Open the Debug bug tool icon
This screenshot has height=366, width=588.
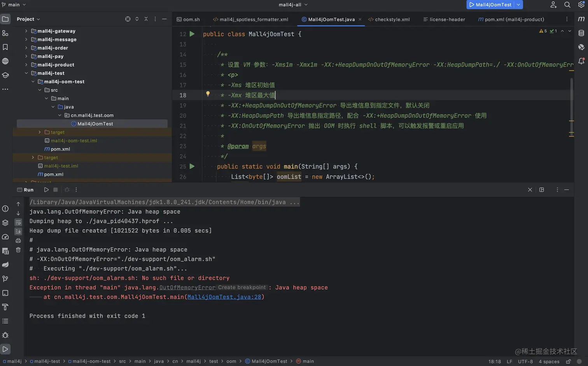pos(5,335)
